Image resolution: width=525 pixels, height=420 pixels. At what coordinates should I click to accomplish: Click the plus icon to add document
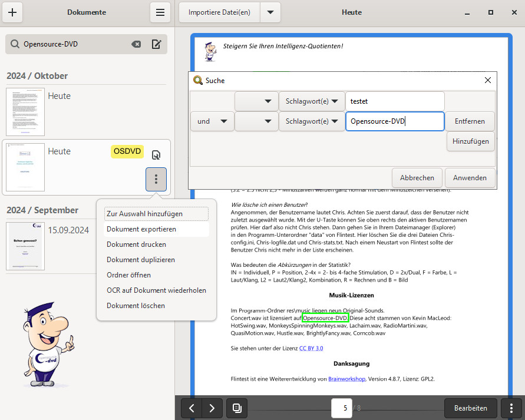tap(13, 12)
